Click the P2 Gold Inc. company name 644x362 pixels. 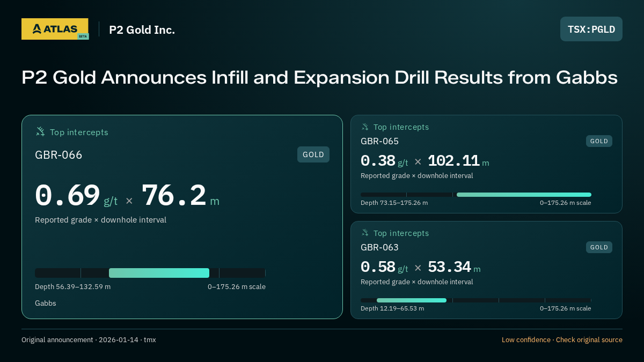[x=142, y=29]
